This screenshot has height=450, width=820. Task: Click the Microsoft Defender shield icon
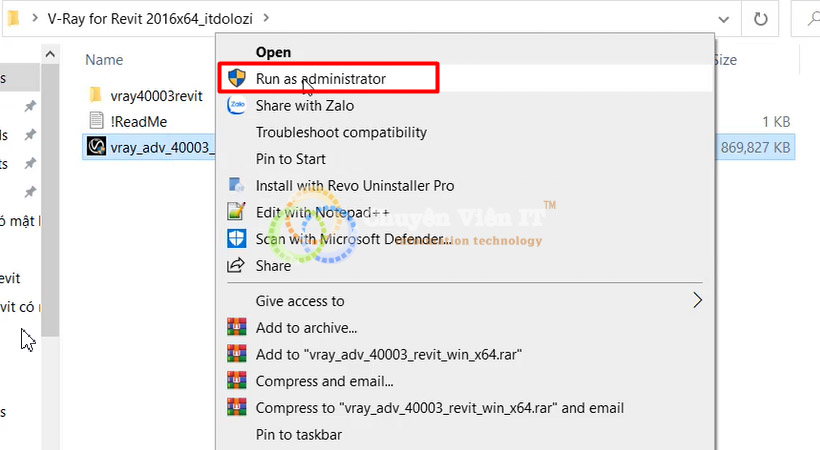(x=237, y=239)
